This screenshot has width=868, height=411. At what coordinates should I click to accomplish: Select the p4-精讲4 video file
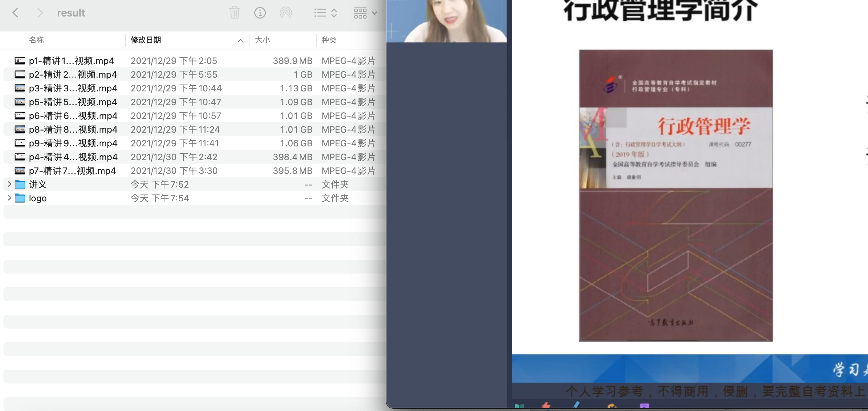click(73, 157)
